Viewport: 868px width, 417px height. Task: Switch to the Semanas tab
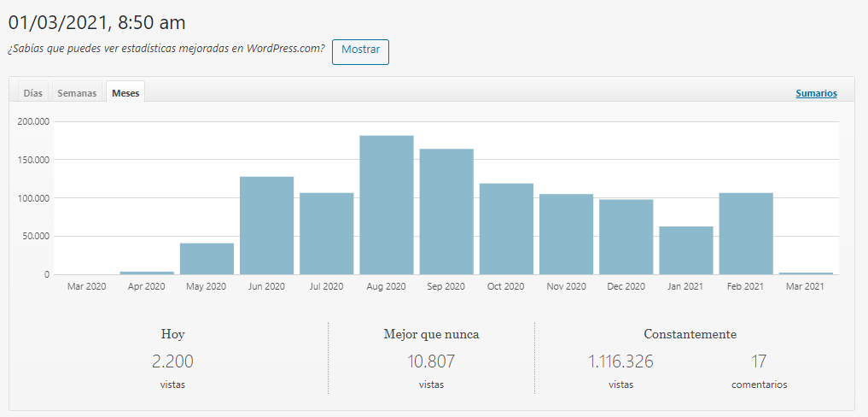77,93
